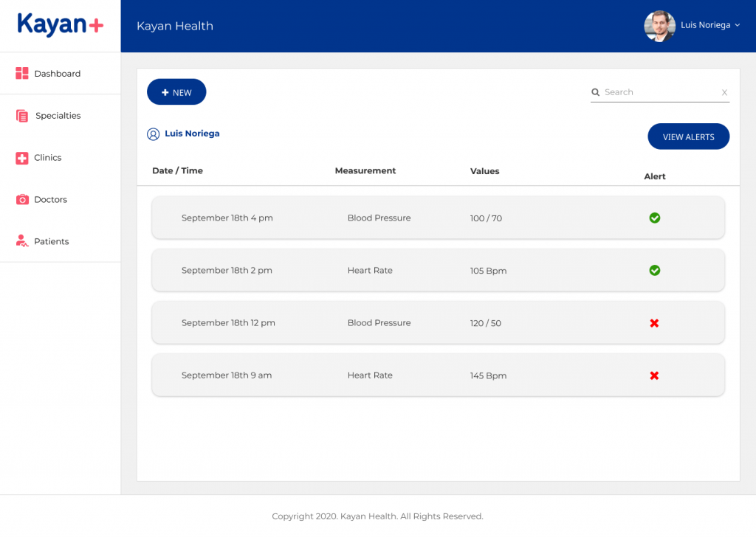Click the Dashboard grid icon in sidebar
The width and height of the screenshot is (756, 537).
click(22, 74)
